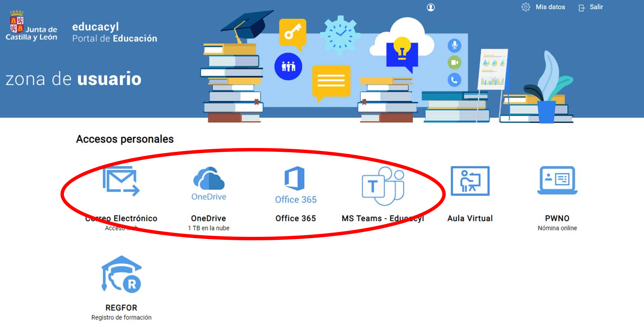Viewport: 644px width, 327px height.
Task: Open Mis datos link
Action: (550, 7)
